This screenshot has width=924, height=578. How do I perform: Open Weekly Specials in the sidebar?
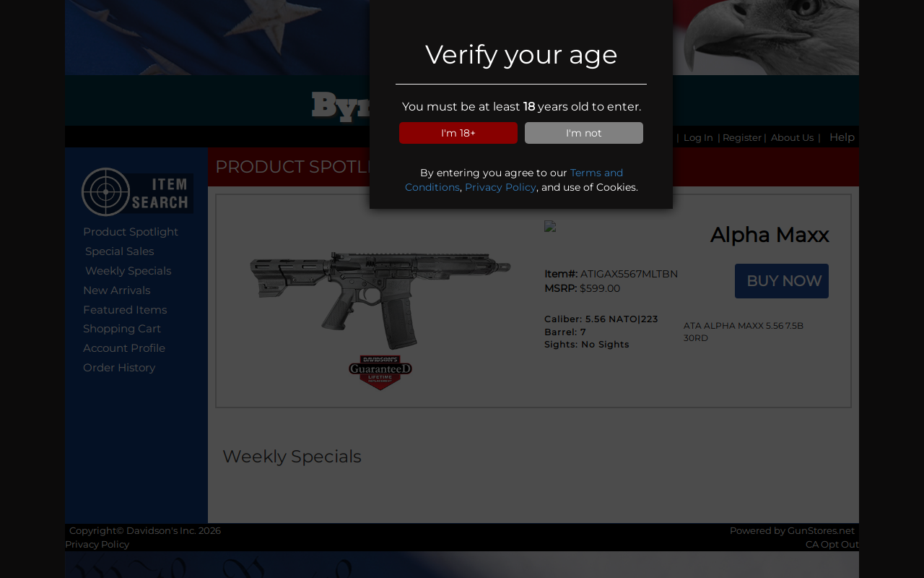pos(128,271)
